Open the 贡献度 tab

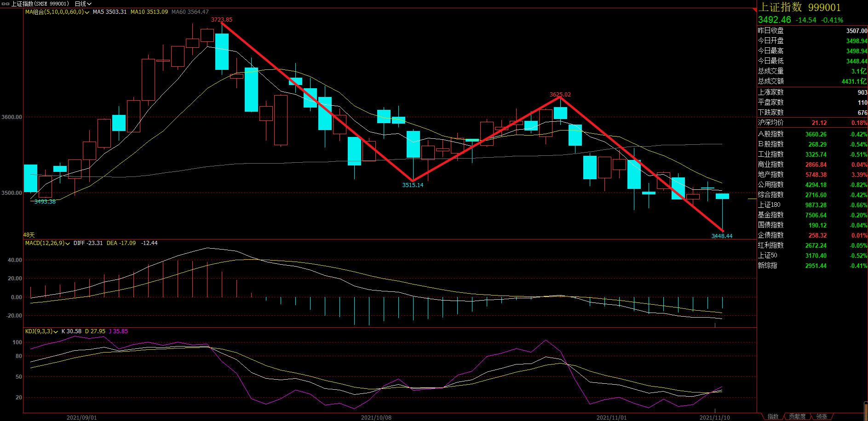797,416
